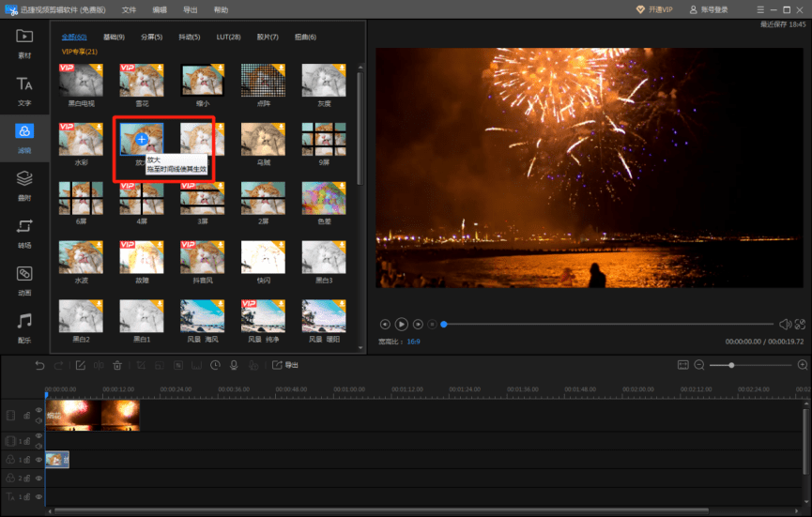Viewport: 812px width, 517px height.
Task: Open the 配乐 (Music) sidebar panel
Action: coord(24,327)
